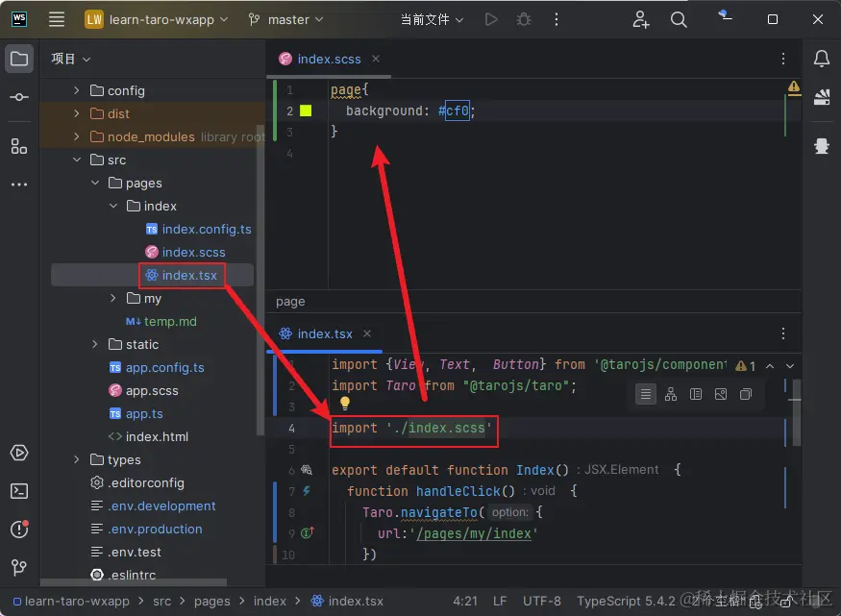841x616 pixels.
Task: Click the hierarchy icon in floating toolbar
Action: click(x=671, y=395)
